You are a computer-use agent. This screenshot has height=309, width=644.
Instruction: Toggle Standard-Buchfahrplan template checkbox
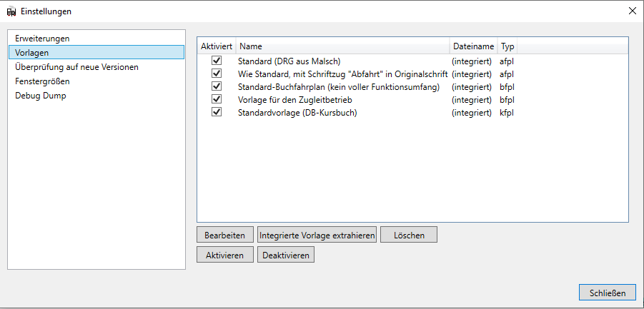(x=217, y=86)
